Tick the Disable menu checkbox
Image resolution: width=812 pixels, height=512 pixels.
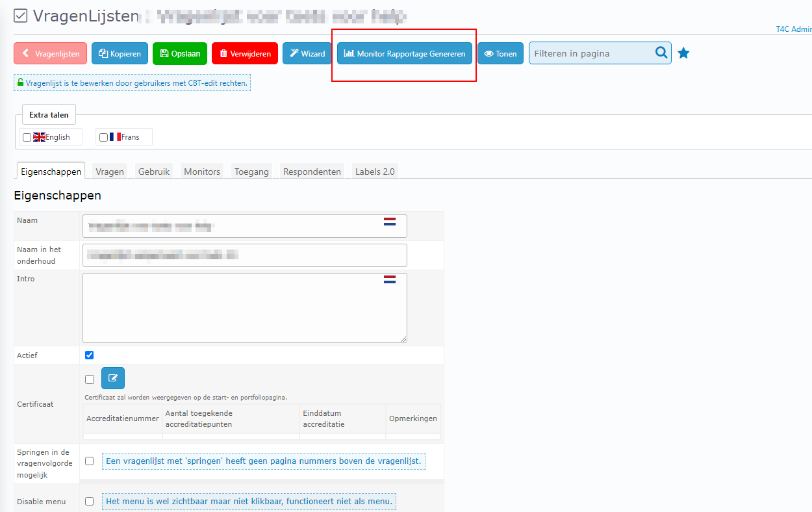point(90,501)
